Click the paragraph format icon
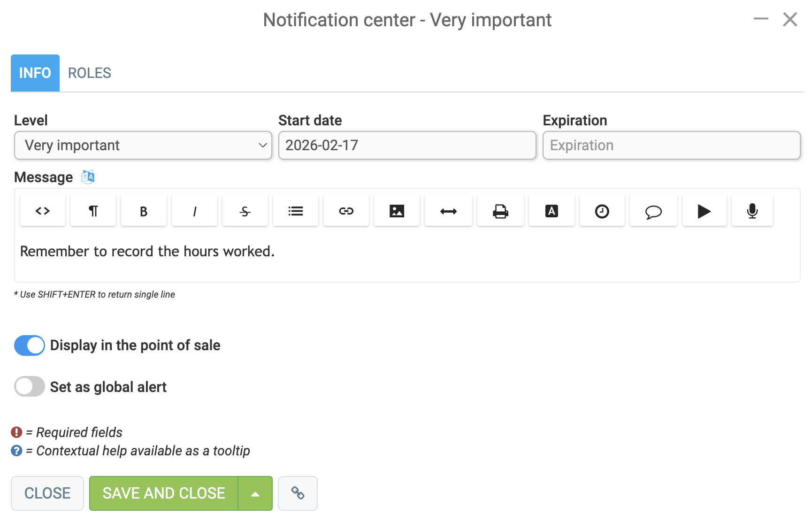Image resolution: width=812 pixels, height=522 pixels. pyautogui.click(x=93, y=211)
